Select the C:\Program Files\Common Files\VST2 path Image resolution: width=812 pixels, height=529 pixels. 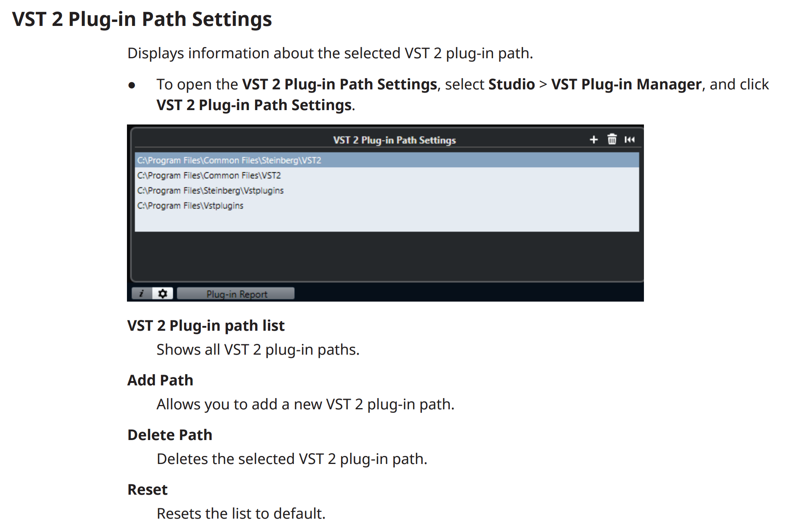387,175
